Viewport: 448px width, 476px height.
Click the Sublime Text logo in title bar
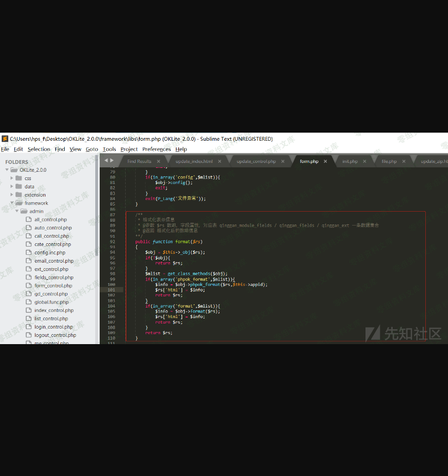[x=4, y=139]
